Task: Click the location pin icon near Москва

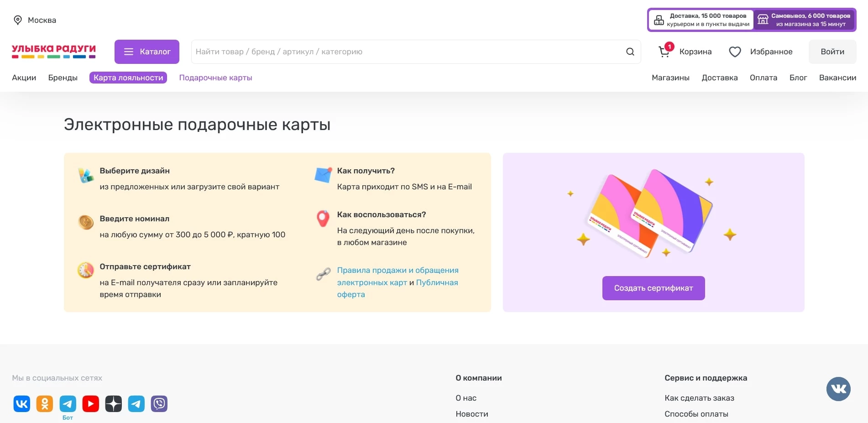Action: (18, 20)
